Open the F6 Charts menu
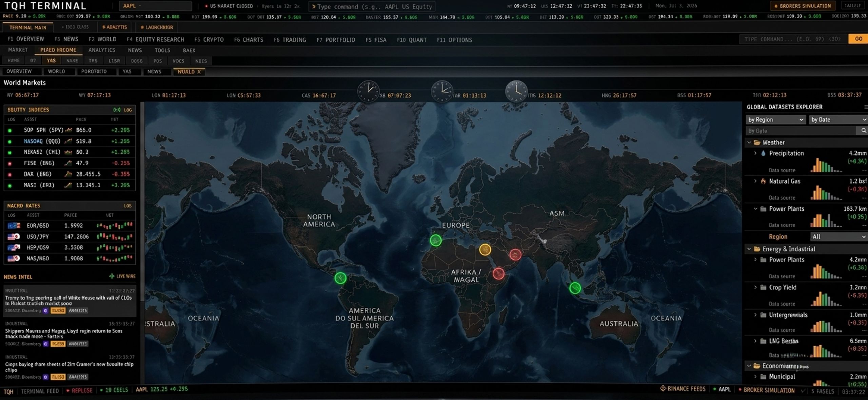This screenshot has height=400, width=868. pos(249,40)
